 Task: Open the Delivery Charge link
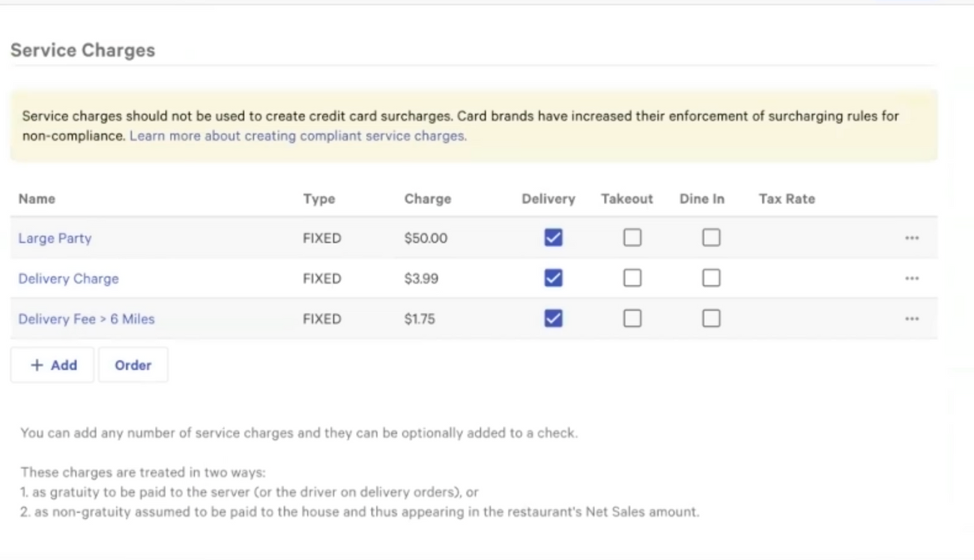[68, 279]
